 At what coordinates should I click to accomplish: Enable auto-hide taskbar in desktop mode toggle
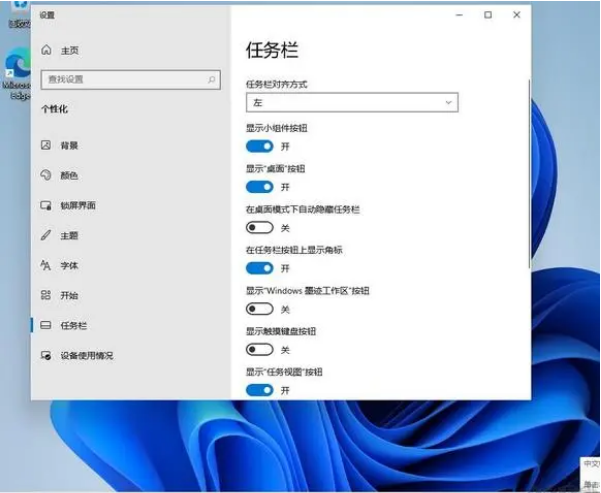(259, 228)
